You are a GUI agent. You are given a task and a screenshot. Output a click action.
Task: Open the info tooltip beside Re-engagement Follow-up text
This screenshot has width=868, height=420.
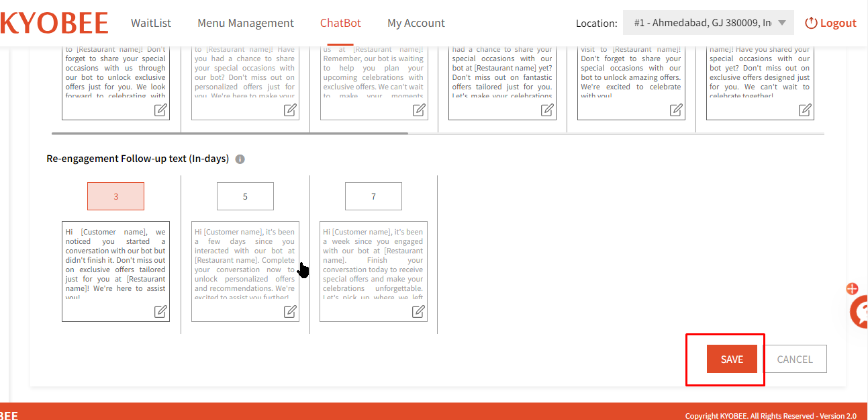coord(240,159)
